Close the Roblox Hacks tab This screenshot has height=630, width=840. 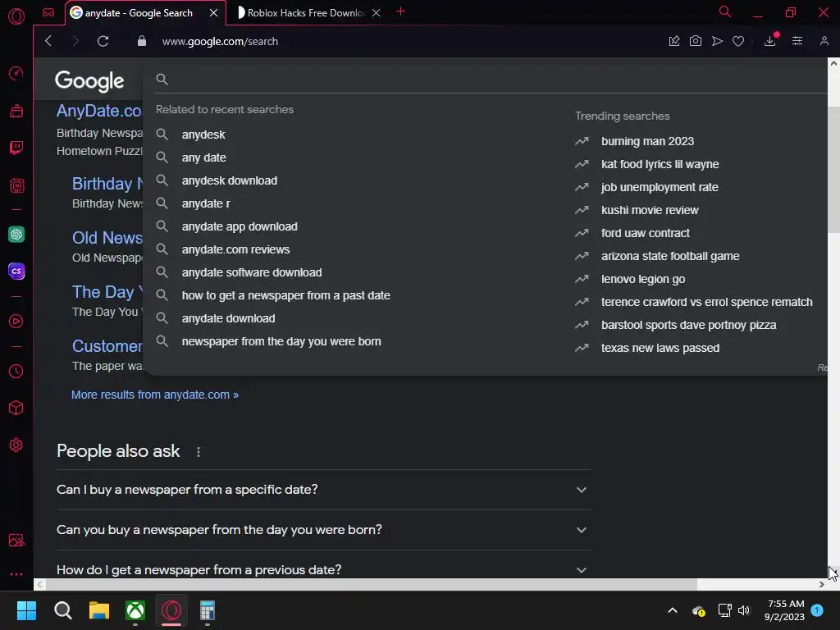376,13
